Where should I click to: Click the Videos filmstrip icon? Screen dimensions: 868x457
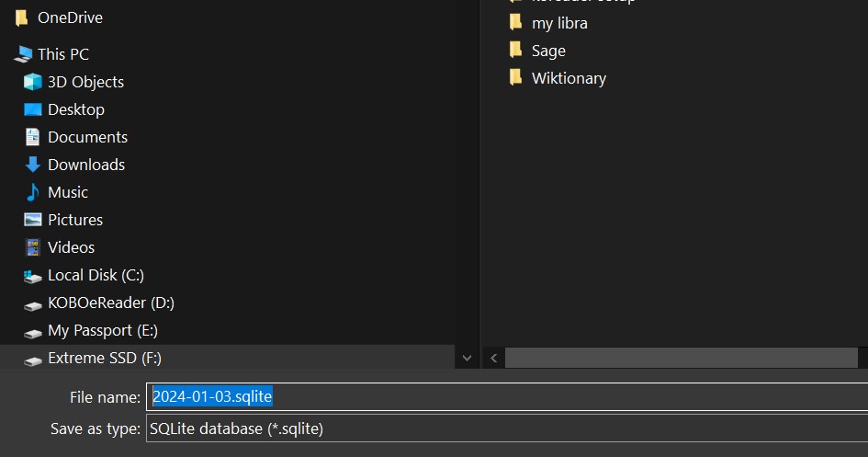point(33,247)
